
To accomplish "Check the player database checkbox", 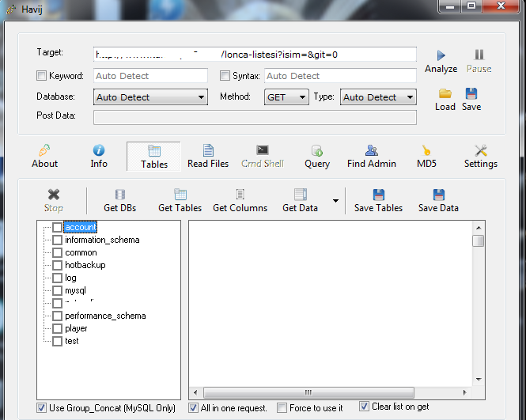I will point(58,328).
